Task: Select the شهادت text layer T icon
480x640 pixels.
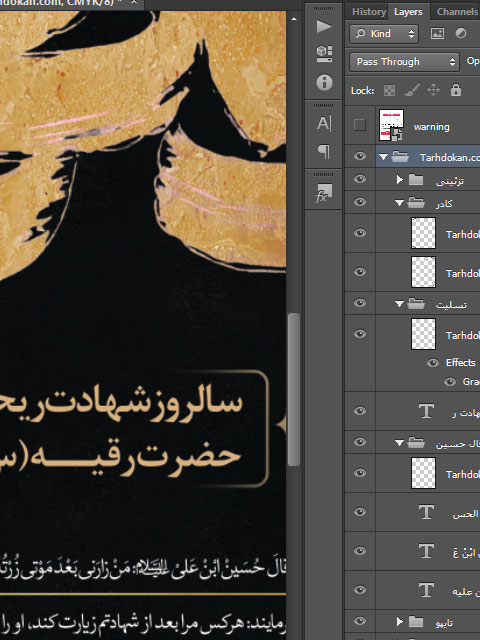Action: (x=426, y=411)
